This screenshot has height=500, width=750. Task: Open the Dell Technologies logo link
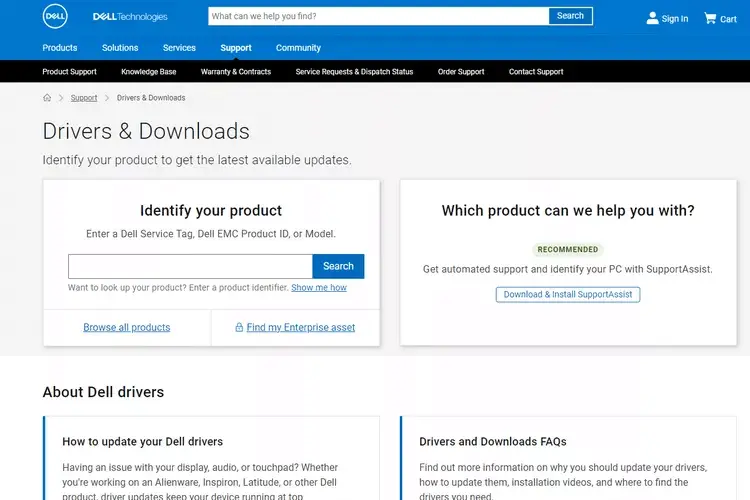(130, 17)
